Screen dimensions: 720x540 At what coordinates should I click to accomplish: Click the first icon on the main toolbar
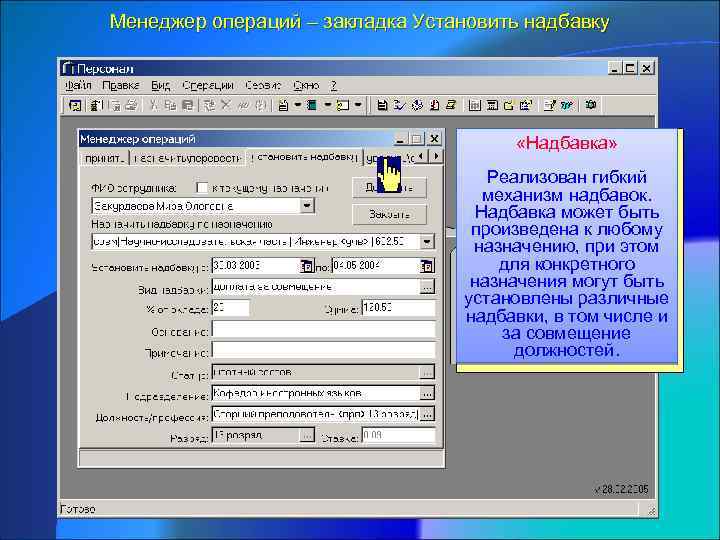(75, 106)
